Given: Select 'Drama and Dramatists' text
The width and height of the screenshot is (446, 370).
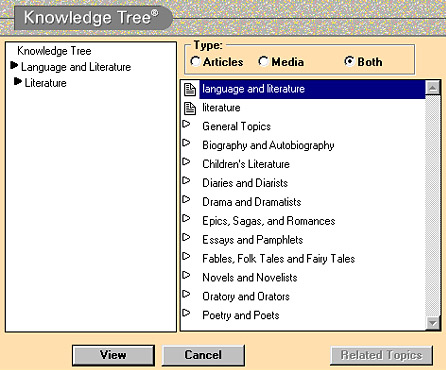Looking at the screenshot, I should [x=252, y=202].
